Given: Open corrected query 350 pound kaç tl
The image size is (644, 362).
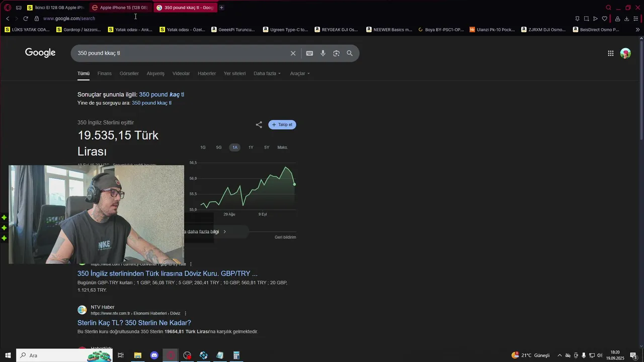Looking at the screenshot, I should (162, 95).
